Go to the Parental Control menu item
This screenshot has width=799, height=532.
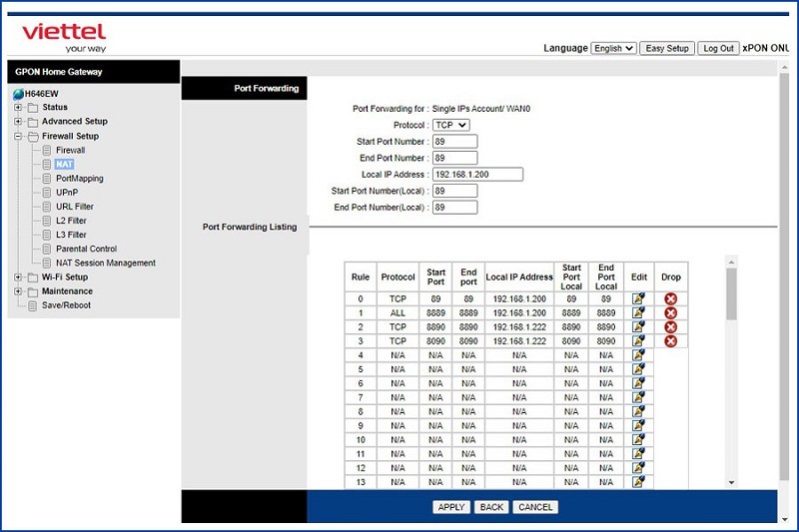(86, 249)
